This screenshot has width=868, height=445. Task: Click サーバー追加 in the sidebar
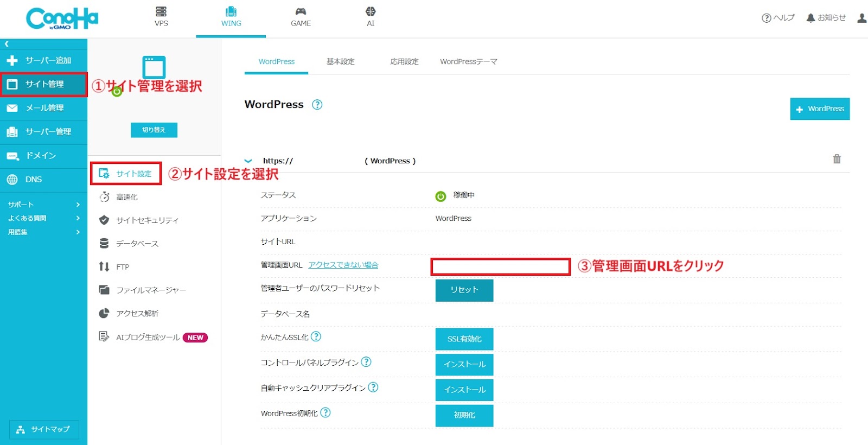(43, 60)
